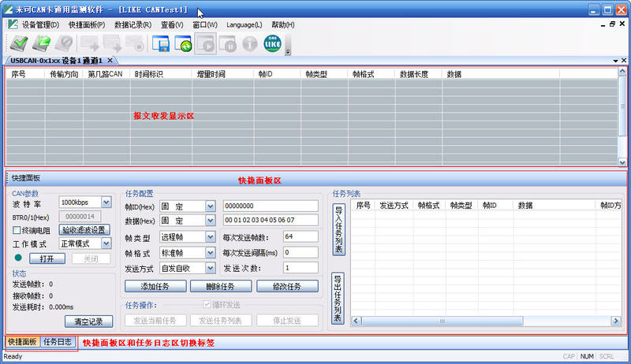Expand the 发送方式 dropdown showing 自发自收
631x364 pixels.
pos(210,268)
